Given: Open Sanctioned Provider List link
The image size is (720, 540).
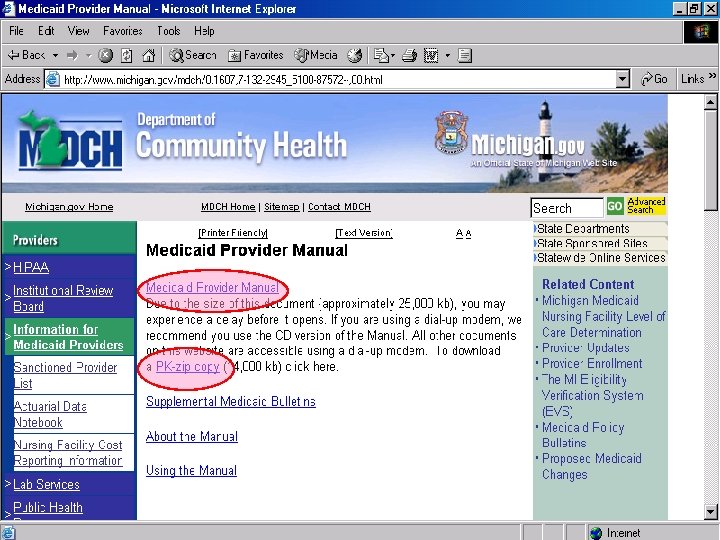Looking at the screenshot, I should tap(65, 375).
